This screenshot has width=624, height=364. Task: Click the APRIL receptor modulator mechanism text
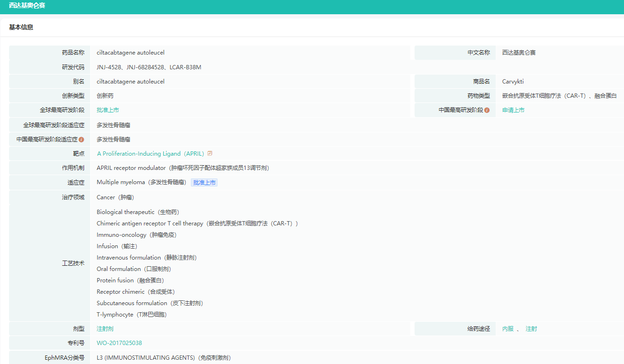[x=183, y=168]
